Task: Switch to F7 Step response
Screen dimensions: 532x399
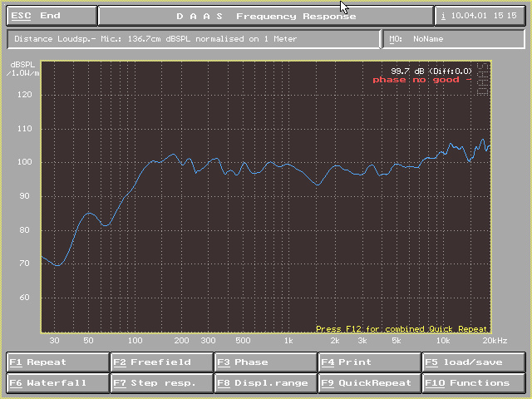Action: click(x=161, y=383)
